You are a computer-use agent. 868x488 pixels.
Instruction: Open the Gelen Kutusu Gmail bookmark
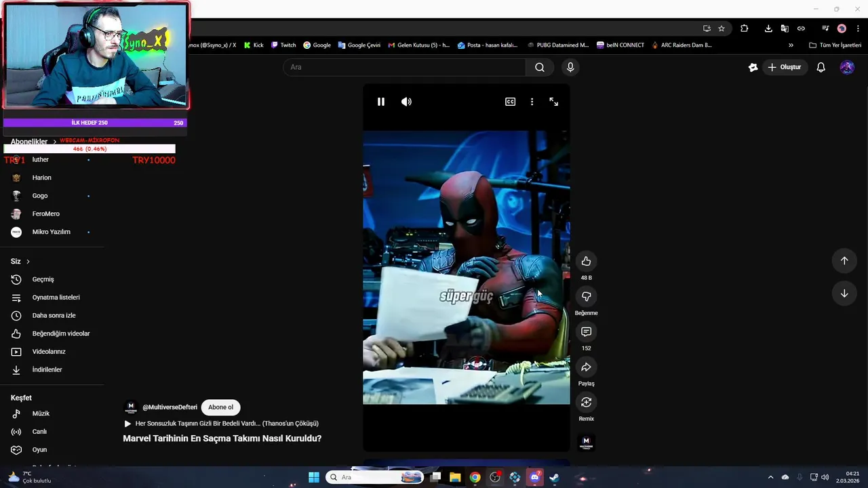pyautogui.click(x=418, y=45)
